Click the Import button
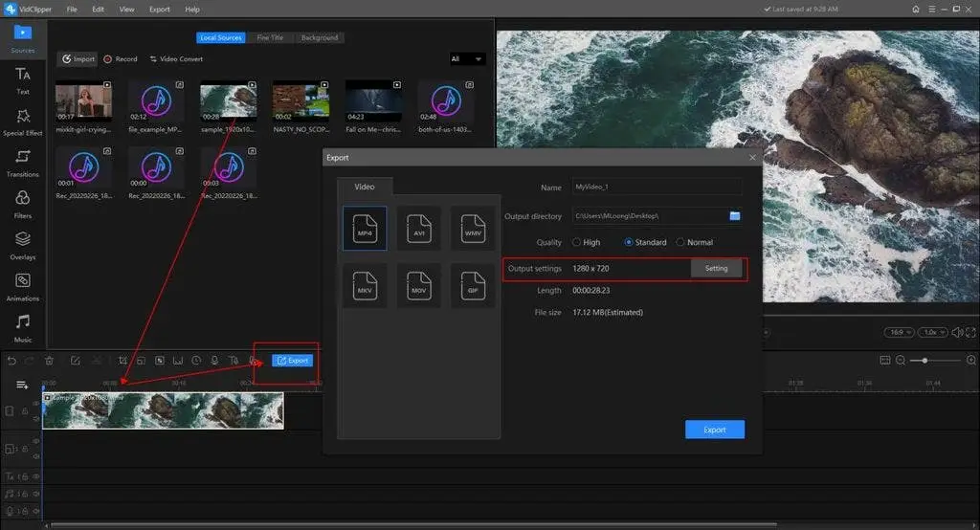980x530 pixels. pyautogui.click(x=78, y=58)
